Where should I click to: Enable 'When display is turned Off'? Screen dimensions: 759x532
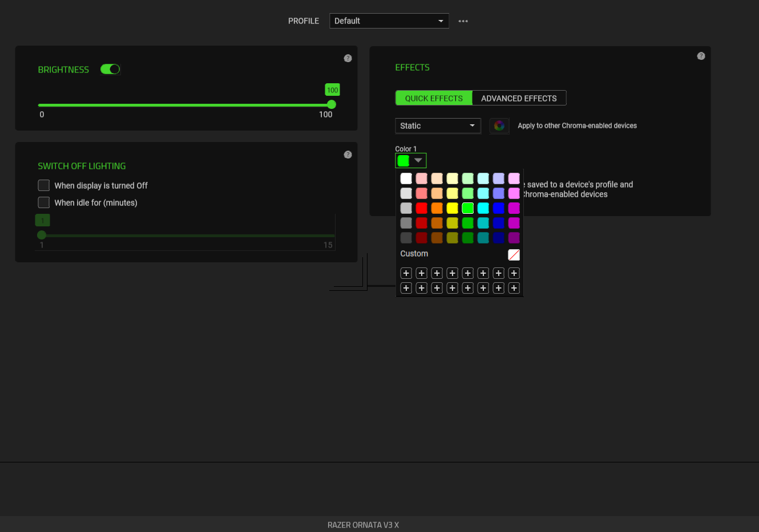[44, 185]
